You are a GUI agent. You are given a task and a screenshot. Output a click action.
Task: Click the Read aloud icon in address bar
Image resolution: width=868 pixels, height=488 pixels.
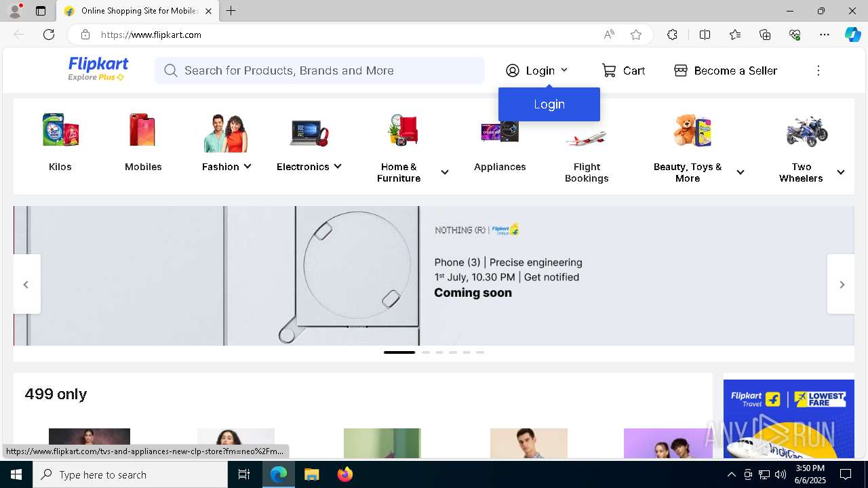point(609,35)
